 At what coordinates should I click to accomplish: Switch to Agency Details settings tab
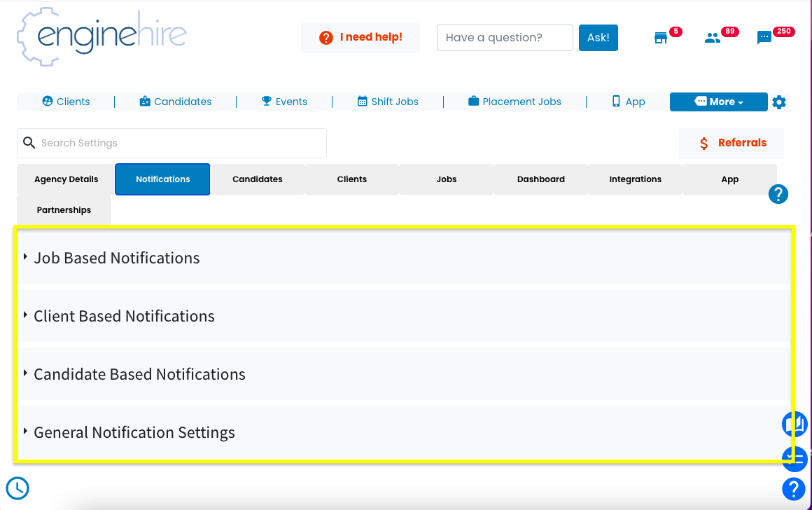(66, 179)
